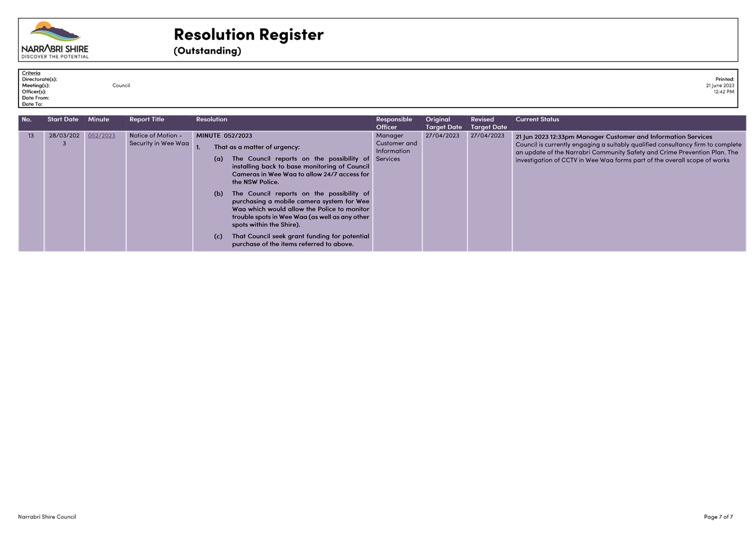Click the Resolution column header
The height and width of the screenshot is (535, 756).
[212, 119]
